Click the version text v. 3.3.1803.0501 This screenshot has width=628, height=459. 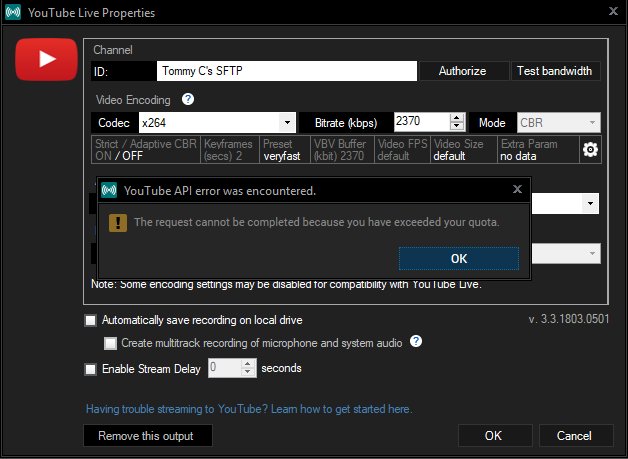[569, 319]
